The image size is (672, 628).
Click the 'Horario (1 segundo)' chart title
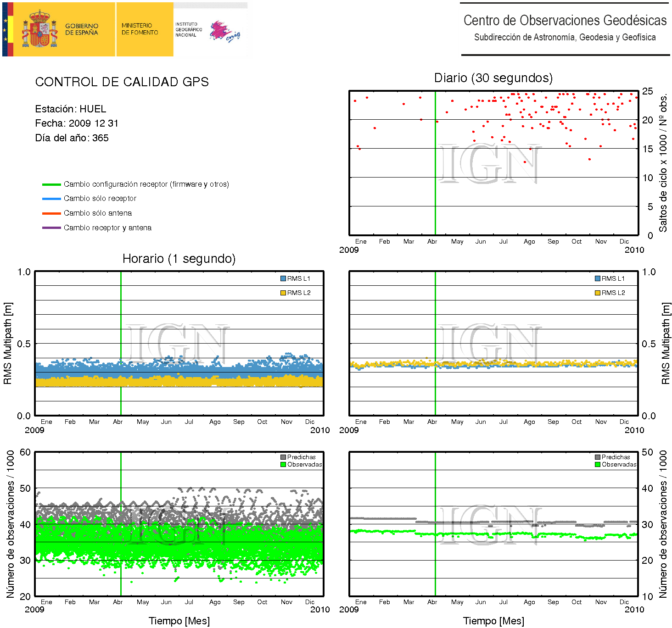[x=179, y=259]
